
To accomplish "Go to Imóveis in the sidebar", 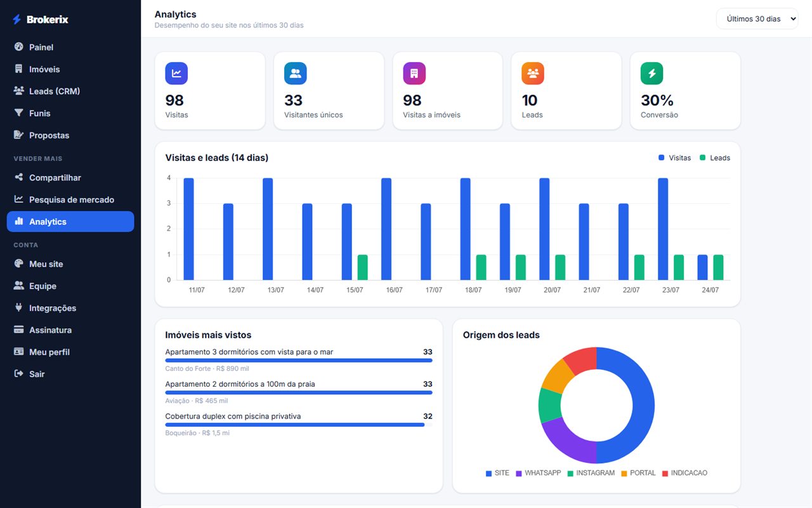I will click(70, 69).
